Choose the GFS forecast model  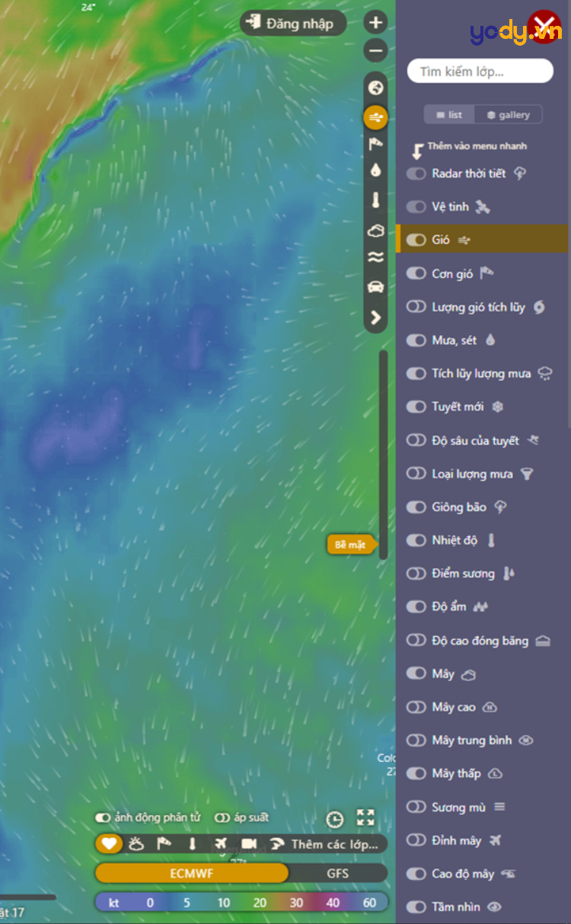point(338,873)
